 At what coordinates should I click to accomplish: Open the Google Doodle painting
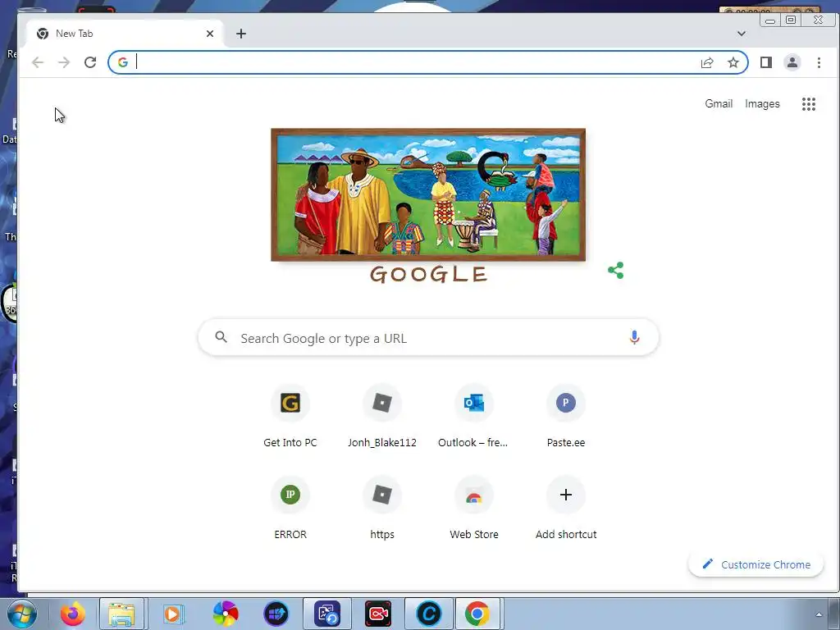(x=428, y=194)
